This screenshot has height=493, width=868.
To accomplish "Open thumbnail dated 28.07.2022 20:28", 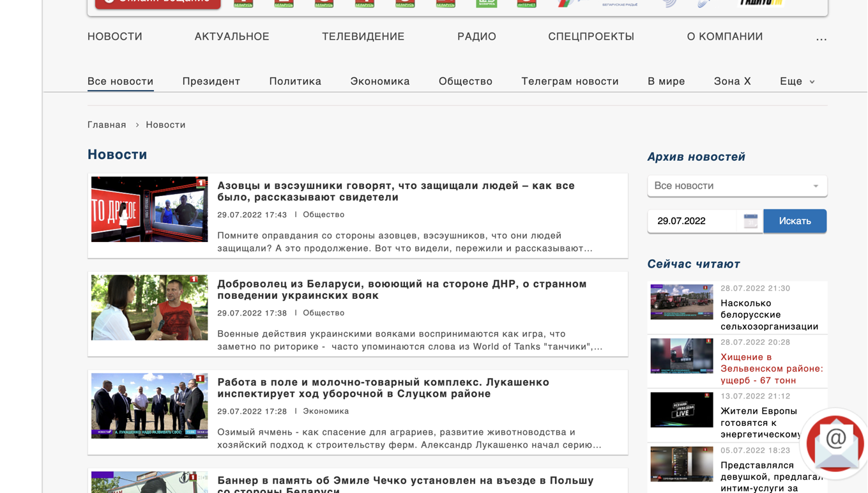I will (x=681, y=356).
